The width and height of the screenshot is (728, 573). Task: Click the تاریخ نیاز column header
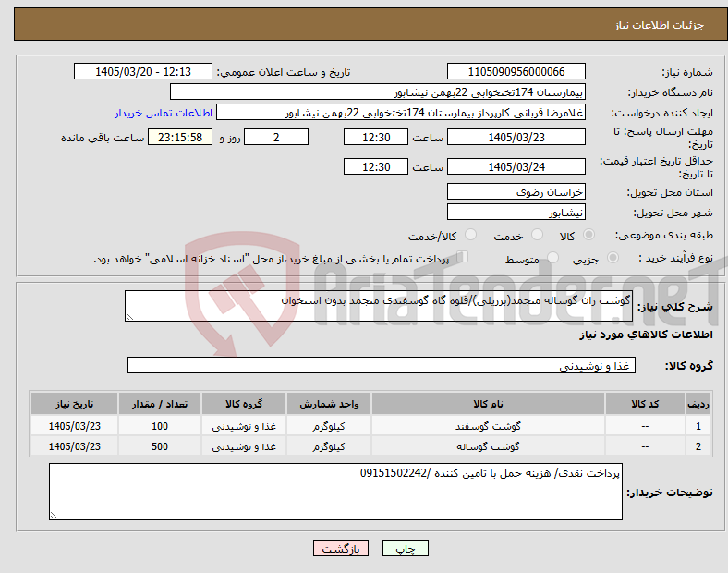point(74,404)
